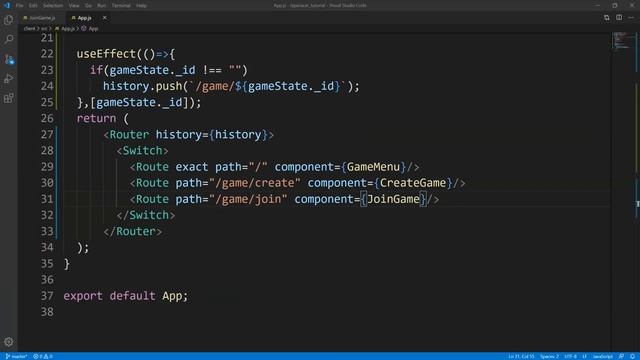Open the Run menu
This screenshot has height=360, width=640.
click(x=102, y=6)
